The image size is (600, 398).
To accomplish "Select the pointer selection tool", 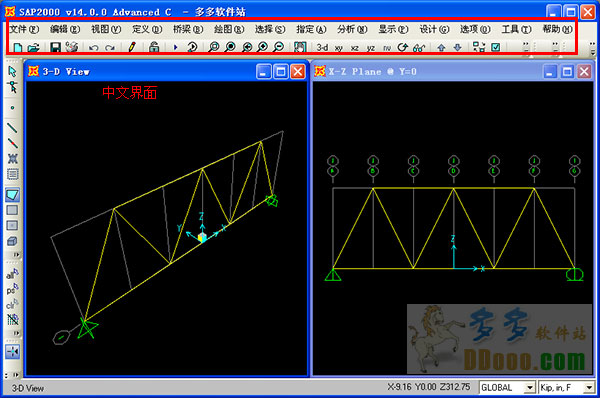I will point(12,71).
